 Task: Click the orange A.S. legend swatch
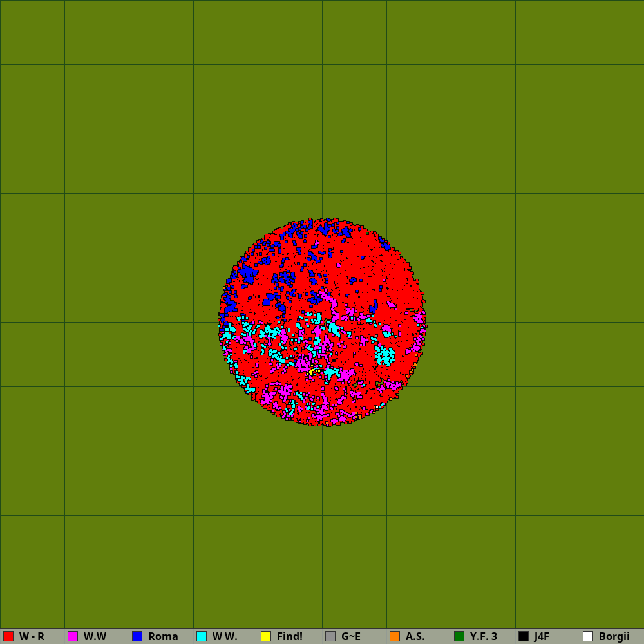point(395,636)
